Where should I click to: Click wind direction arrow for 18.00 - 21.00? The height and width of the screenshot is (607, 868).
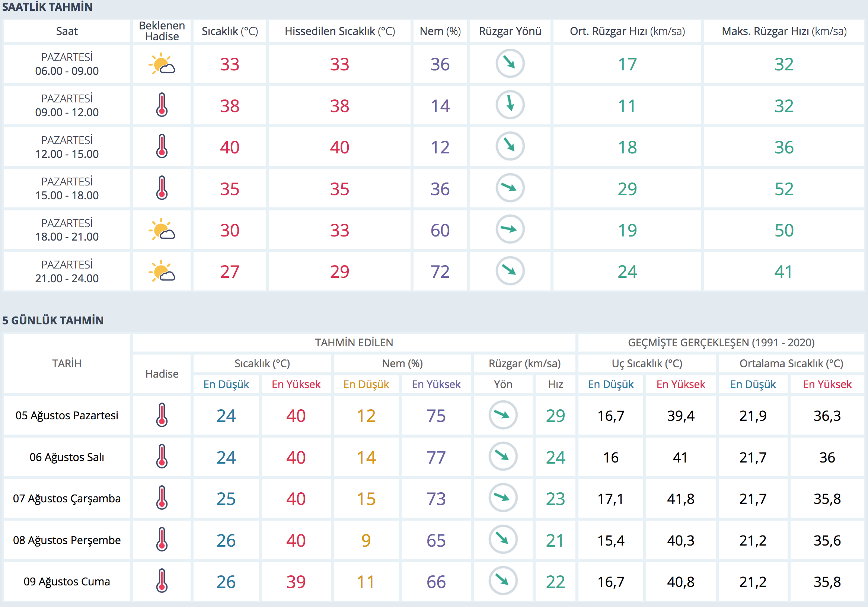click(510, 229)
